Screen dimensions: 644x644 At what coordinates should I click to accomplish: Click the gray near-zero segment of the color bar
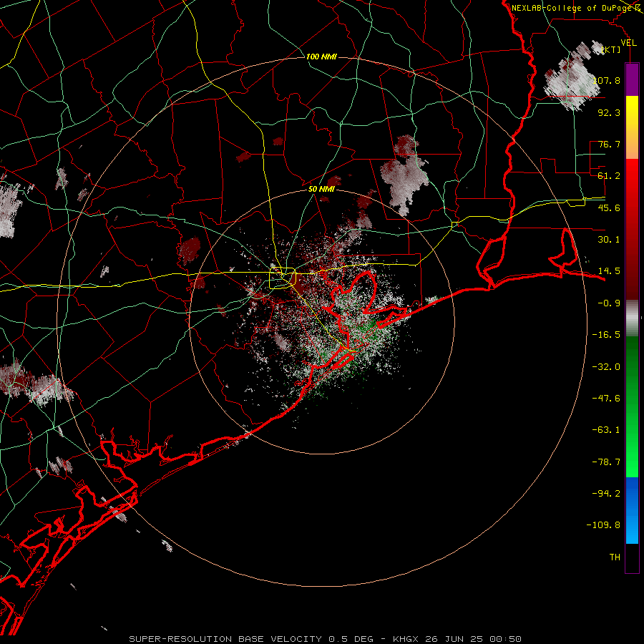[x=632, y=318]
